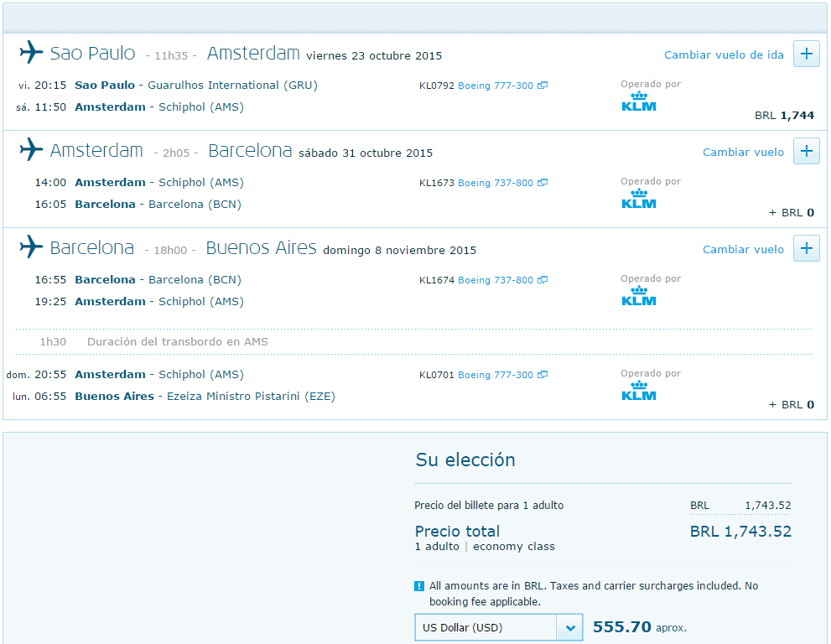831x644 pixels.
Task: Click popup icon next to KL0701 aircraft
Action: pos(543,374)
